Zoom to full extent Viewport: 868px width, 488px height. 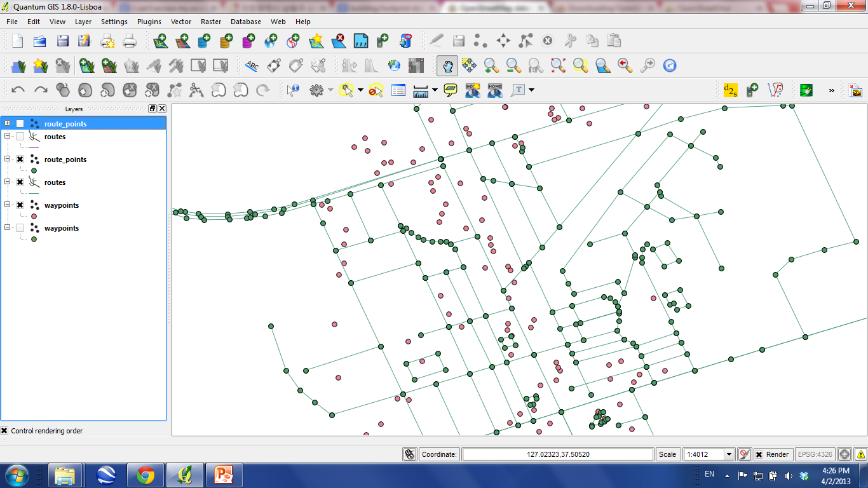point(558,65)
